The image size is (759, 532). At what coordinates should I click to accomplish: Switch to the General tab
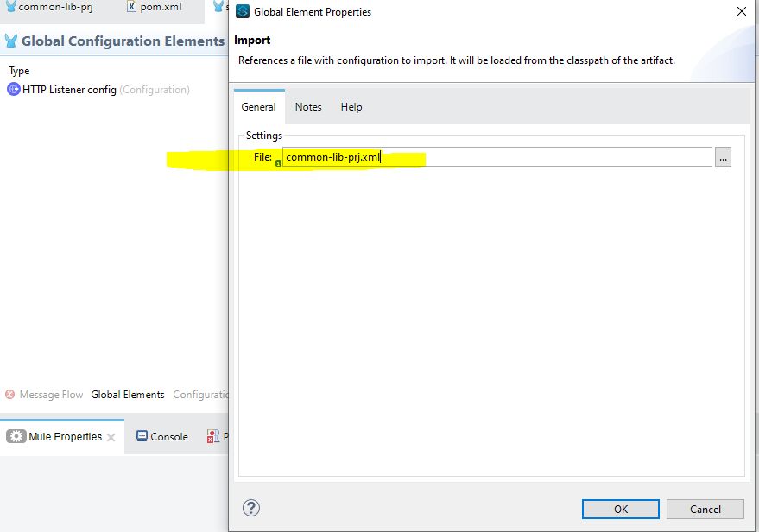click(258, 107)
